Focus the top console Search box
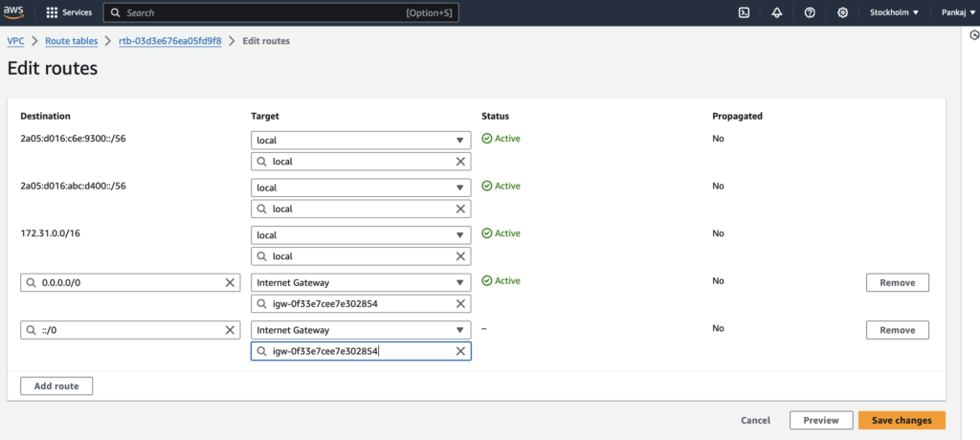 pos(280,12)
